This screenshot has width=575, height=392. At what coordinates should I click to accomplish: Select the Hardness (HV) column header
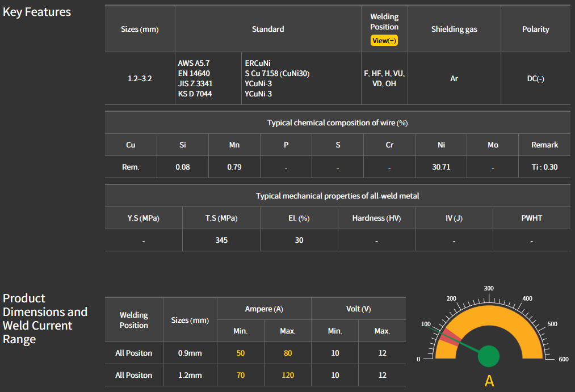point(376,218)
